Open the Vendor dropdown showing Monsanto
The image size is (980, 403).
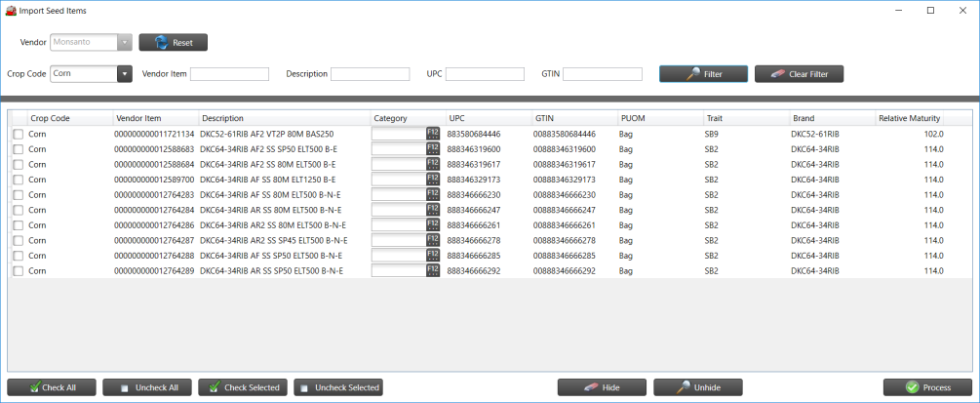coord(124,43)
